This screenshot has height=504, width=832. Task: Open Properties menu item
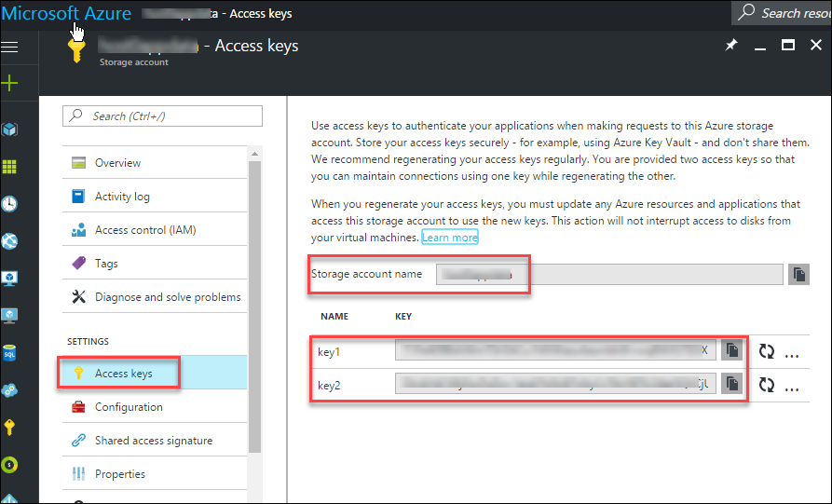pos(155,474)
